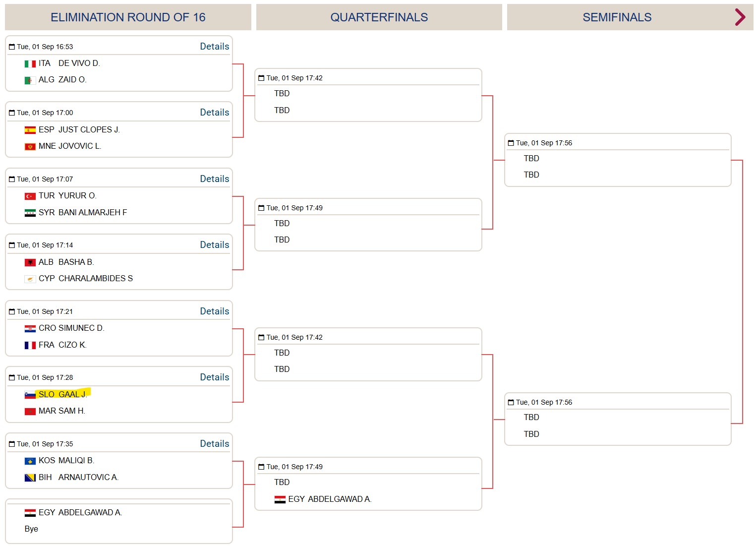
Task: Click highlighted competitor GAAL J.
Action: 73,394
